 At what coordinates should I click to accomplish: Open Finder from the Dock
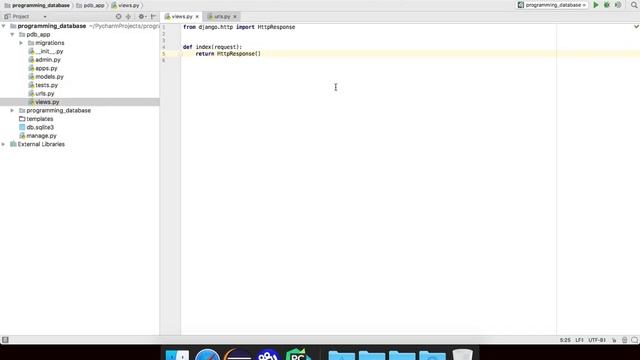177,355
